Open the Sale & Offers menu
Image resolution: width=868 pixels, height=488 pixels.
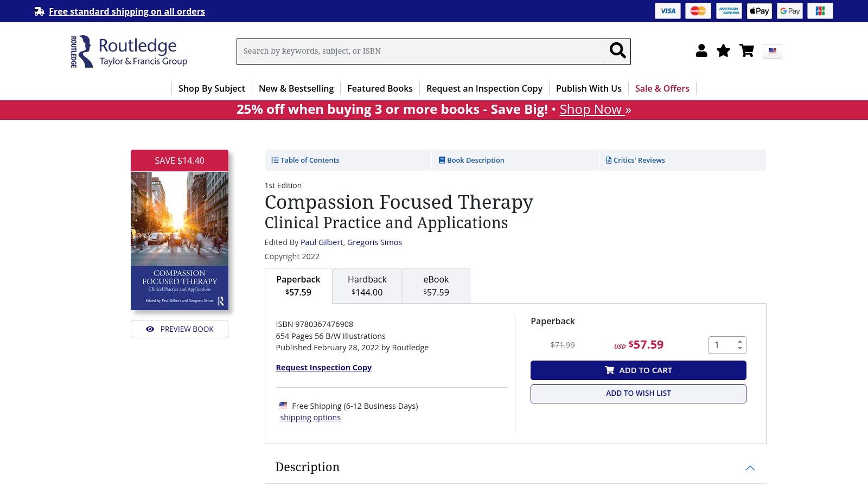pyautogui.click(x=662, y=88)
